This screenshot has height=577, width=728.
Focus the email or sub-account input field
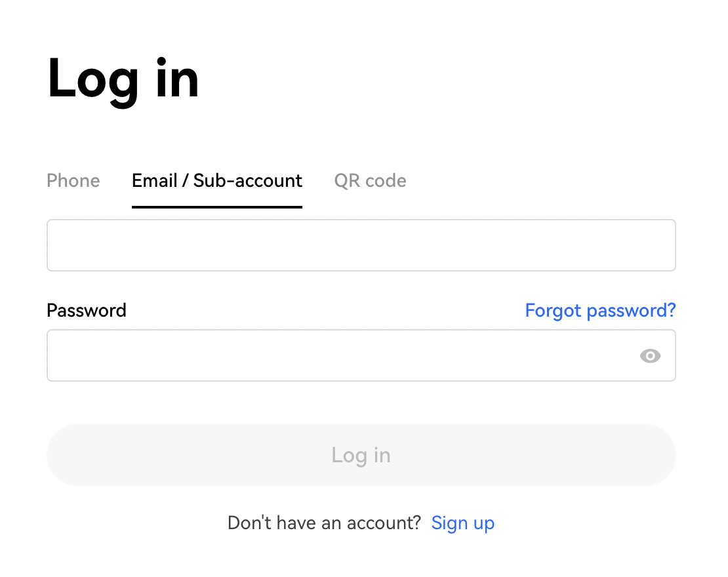(x=361, y=245)
